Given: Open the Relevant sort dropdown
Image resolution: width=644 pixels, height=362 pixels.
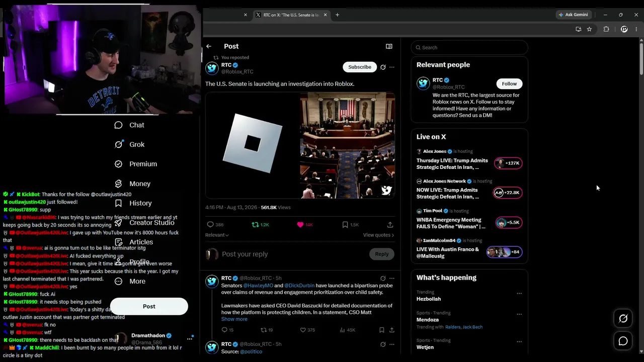Looking at the screenshot, I should 217,235.
